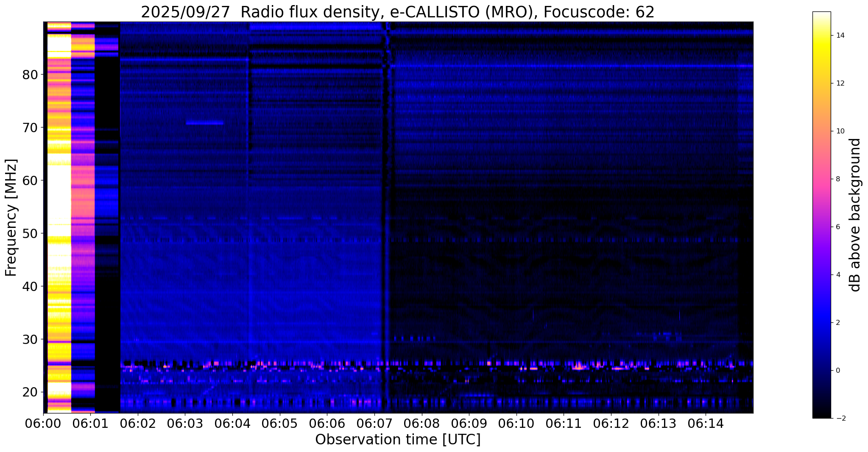
Task: Click the colorbar tick label 12
Action: (x=840, y=83)
